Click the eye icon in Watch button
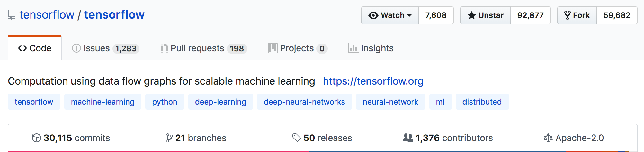 (373, 15)
